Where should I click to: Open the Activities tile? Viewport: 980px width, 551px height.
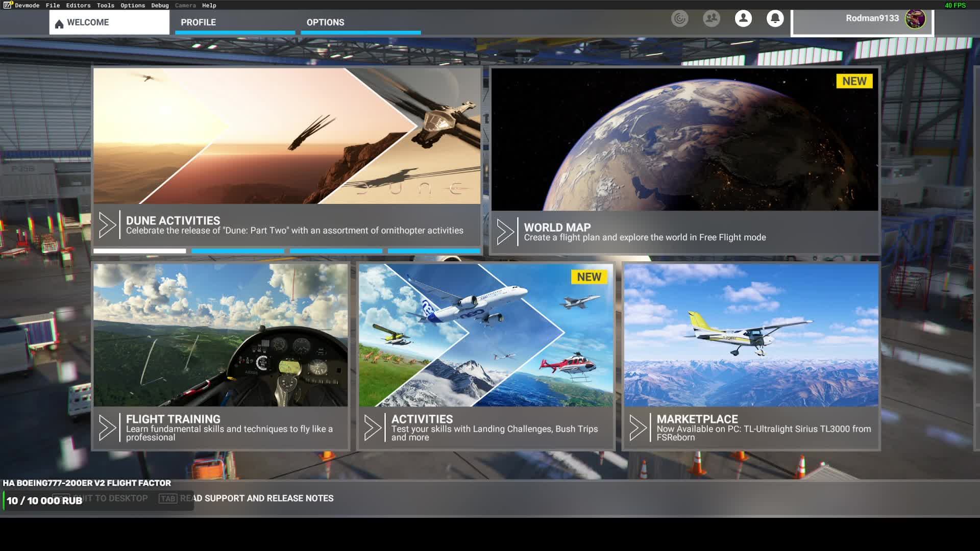tap(485, 357)
